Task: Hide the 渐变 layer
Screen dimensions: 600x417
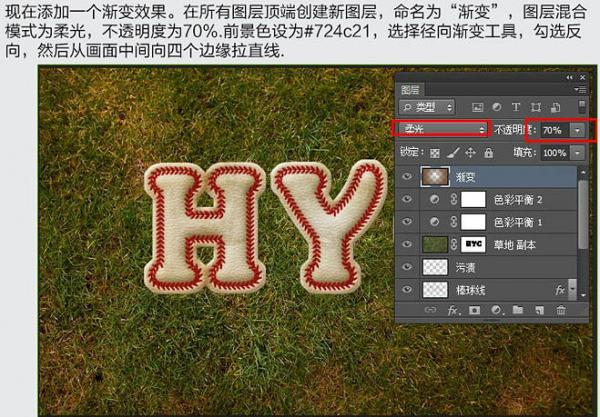Action: 407,176
